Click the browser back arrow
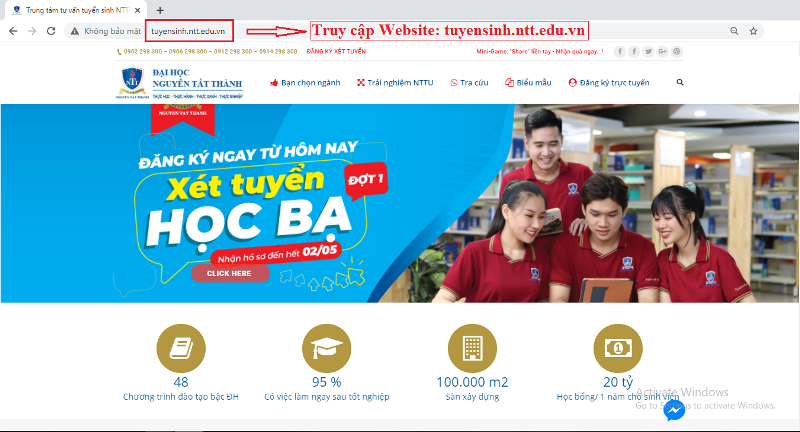 coord(12,31)
